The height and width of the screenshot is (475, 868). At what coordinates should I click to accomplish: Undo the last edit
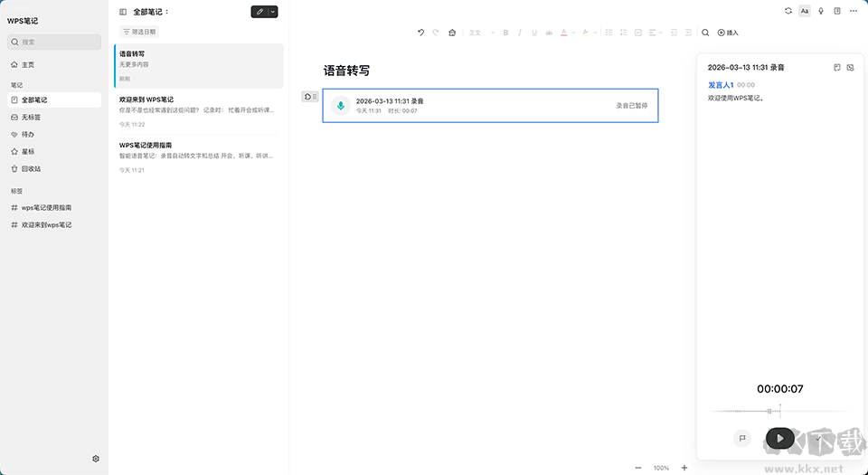pyautogui.click(x=420, y=33)
